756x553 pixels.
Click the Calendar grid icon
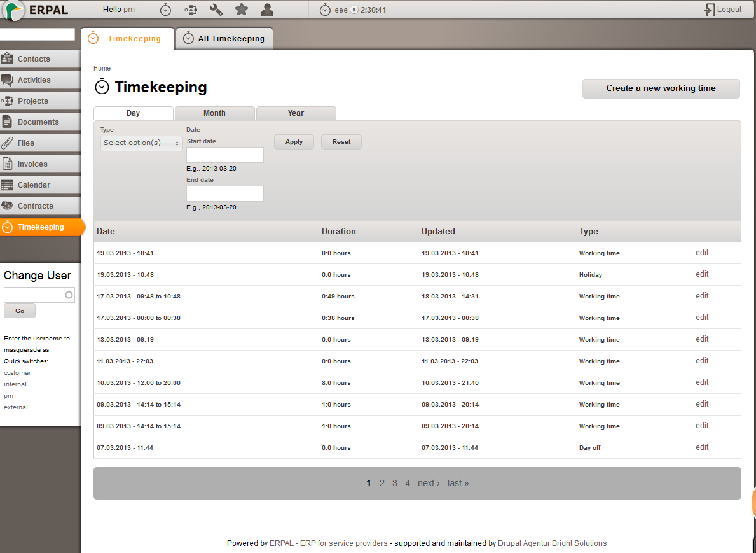(7, 185)
